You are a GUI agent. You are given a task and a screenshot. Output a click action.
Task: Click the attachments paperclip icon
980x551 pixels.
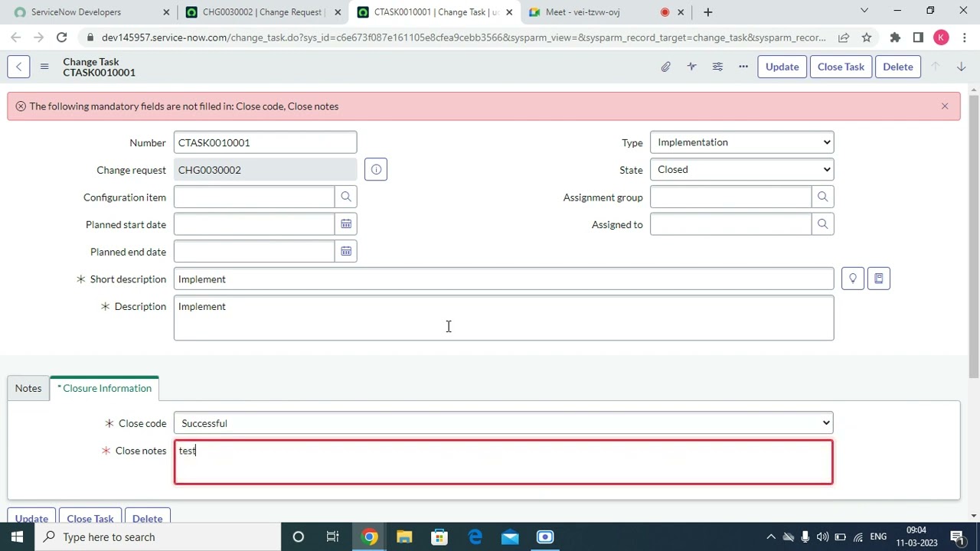click(666, 67)
